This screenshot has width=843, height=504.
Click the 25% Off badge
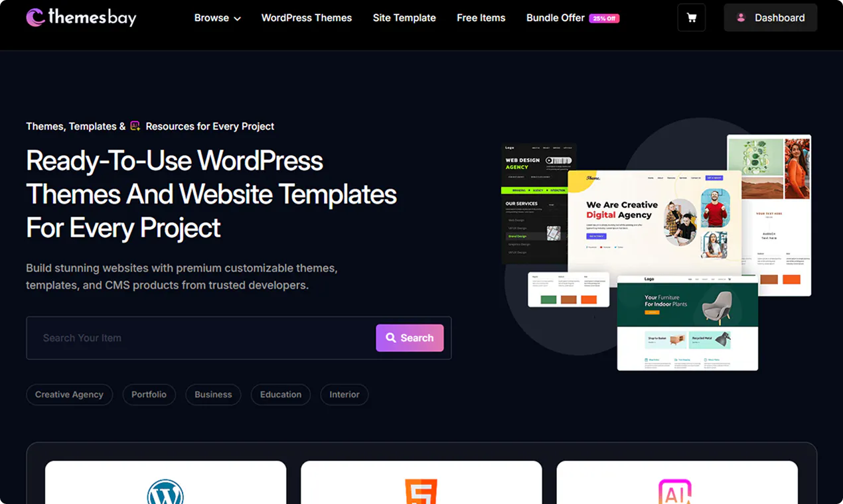coord(604,19)
